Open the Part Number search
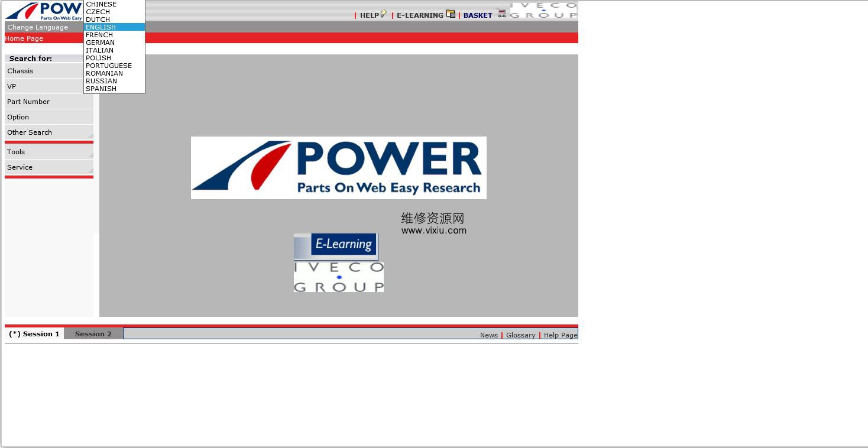This screenshot has width=868, height=448. point(49,102)
